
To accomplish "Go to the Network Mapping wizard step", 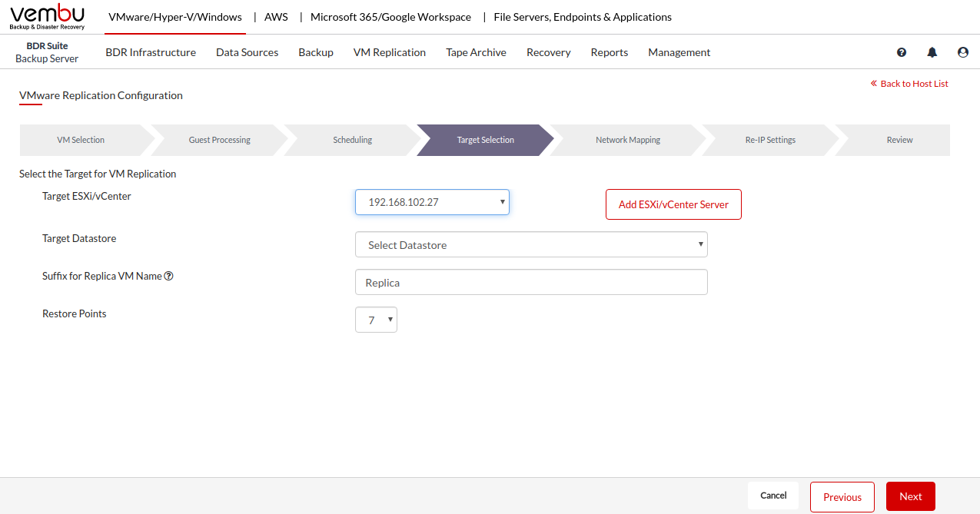I will (628, 140).
